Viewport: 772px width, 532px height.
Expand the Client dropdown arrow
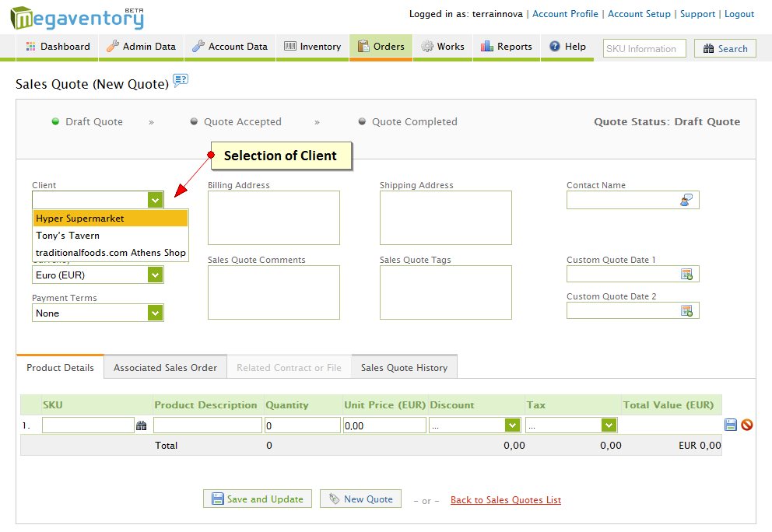click(x=156, y=201)
